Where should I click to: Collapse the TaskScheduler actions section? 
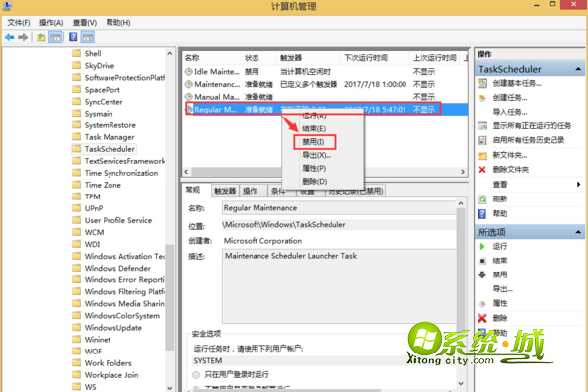(578, 69)
